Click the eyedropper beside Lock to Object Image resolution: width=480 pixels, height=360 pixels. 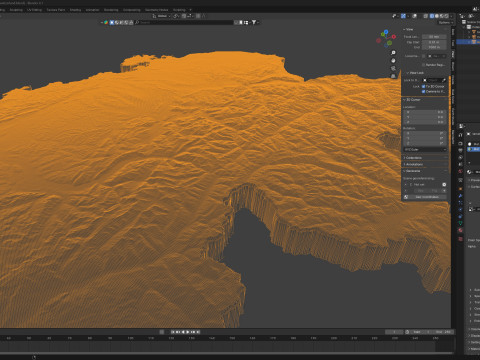(444, 80)
